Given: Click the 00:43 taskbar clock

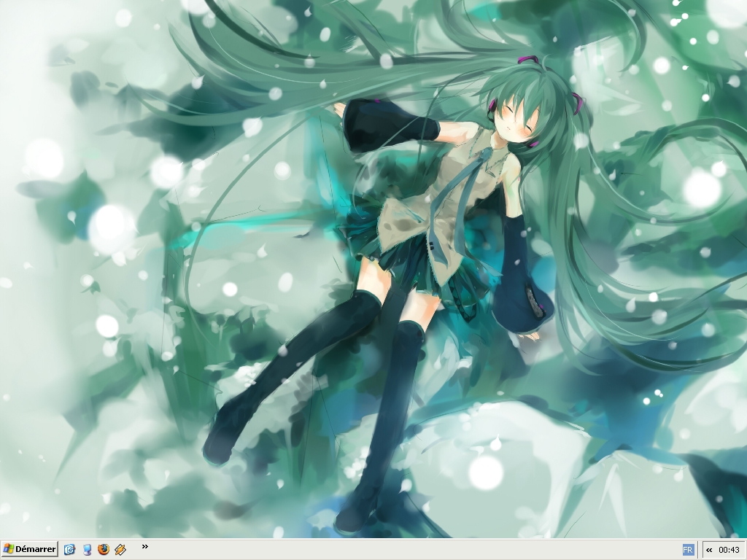Looking at the screenshot, I should pos(729,550).
